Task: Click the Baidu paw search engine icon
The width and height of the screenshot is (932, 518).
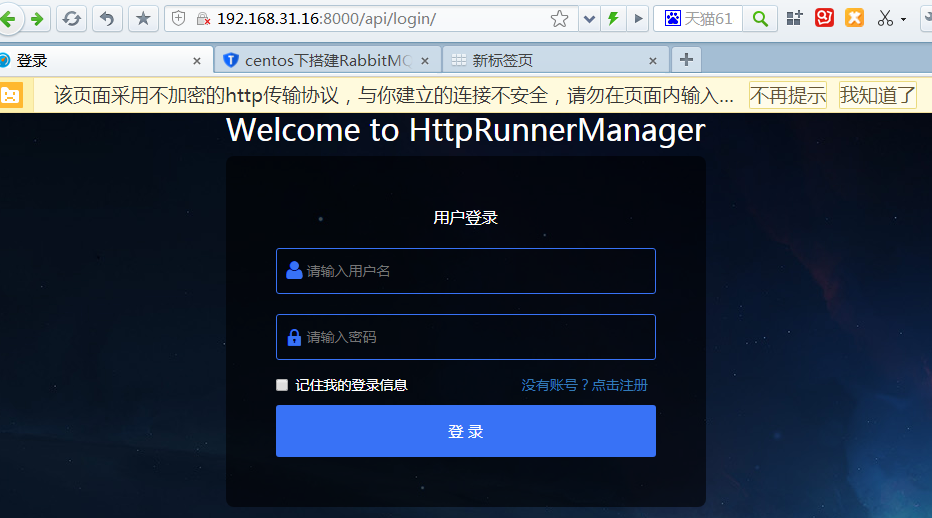Action: pyautogui.click(x=672, y=18)
